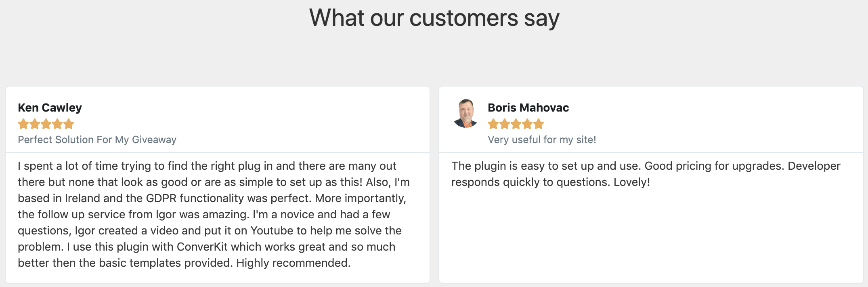Click the Ken Cawley reviewer name

[x=50, y=108]
